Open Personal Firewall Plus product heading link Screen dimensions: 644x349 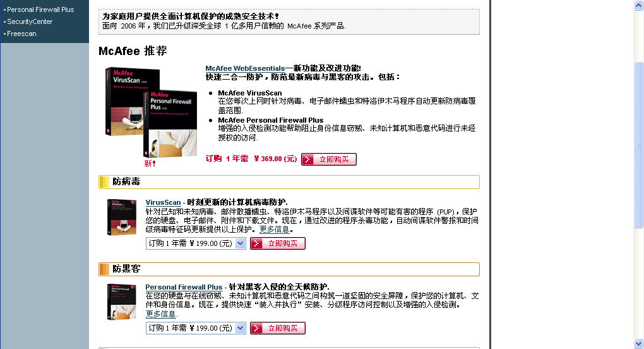(184, 287)
